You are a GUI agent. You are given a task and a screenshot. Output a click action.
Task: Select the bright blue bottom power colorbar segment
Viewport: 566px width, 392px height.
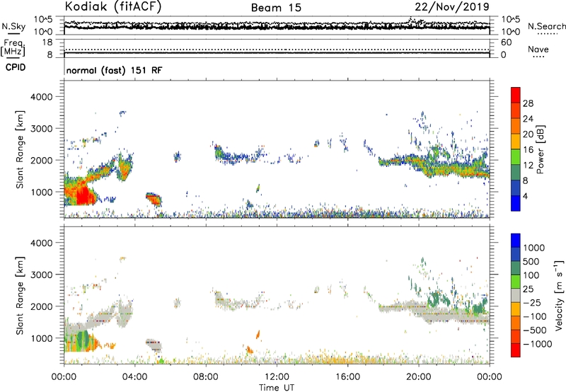516,203
